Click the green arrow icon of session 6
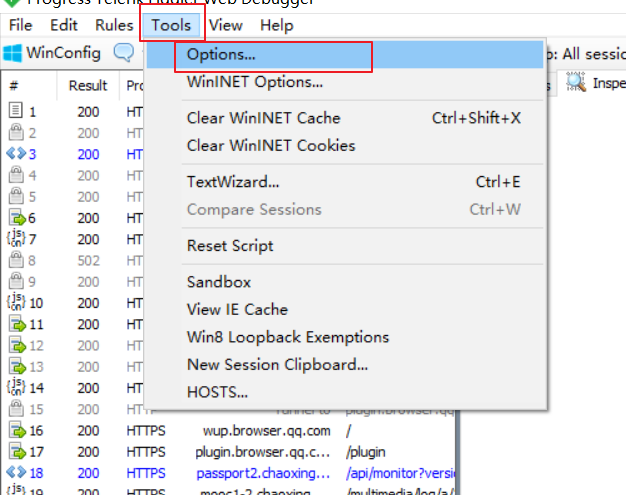626x495 pixels. (x=17, y=218)
